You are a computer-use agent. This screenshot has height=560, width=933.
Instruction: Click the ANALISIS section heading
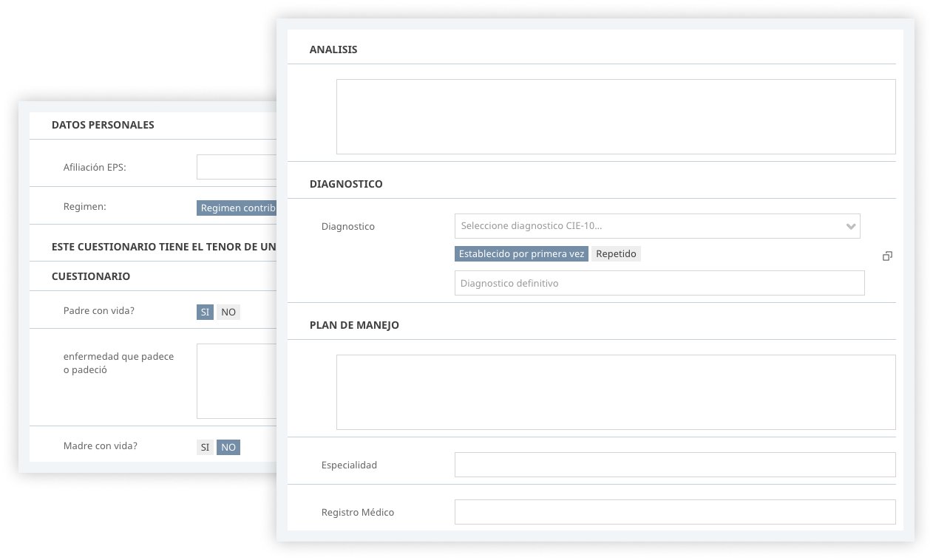(333, 49)
